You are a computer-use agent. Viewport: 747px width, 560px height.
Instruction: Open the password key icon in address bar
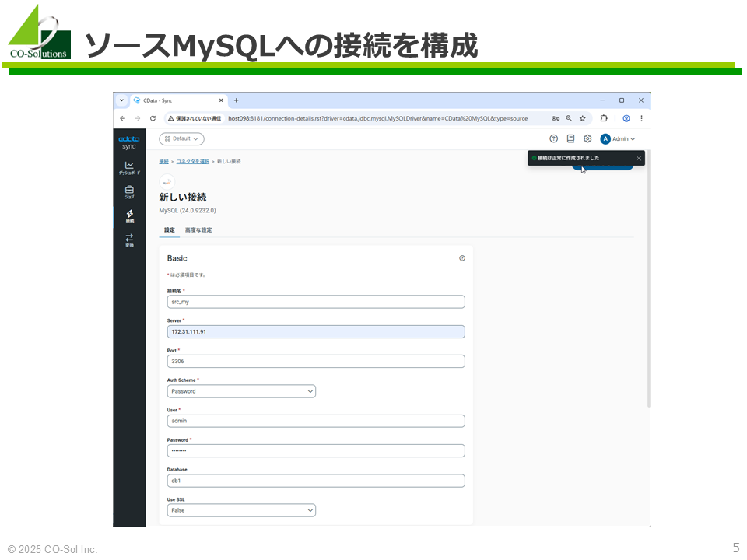coord(556,118)
